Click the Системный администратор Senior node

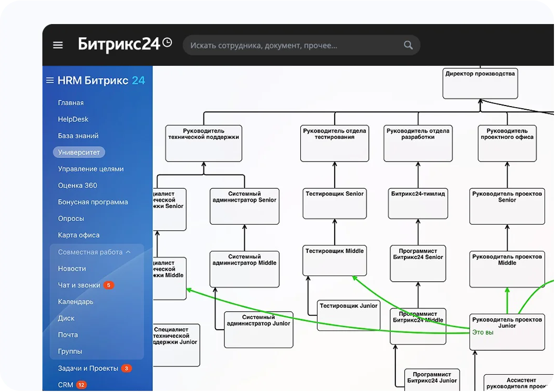tap(245, 206)
